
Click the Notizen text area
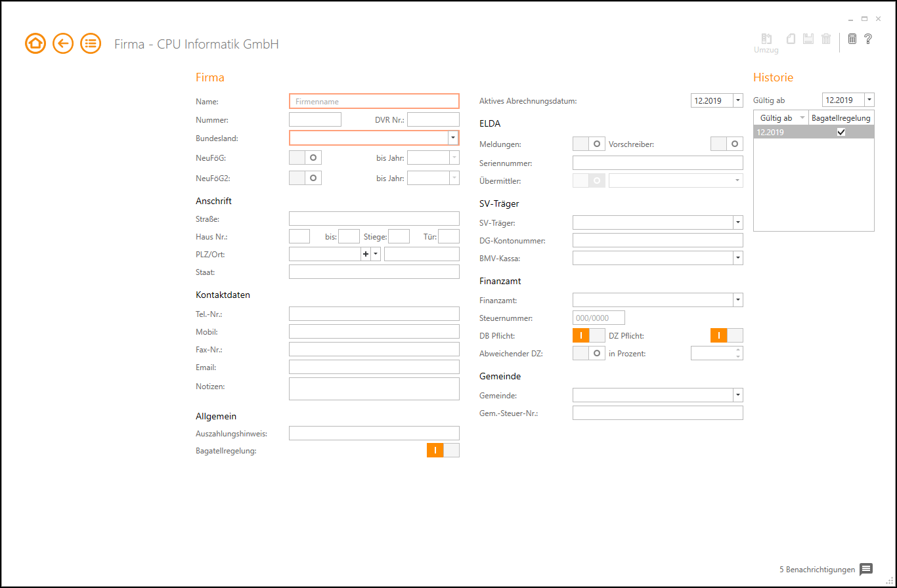[x=374, y=388]
